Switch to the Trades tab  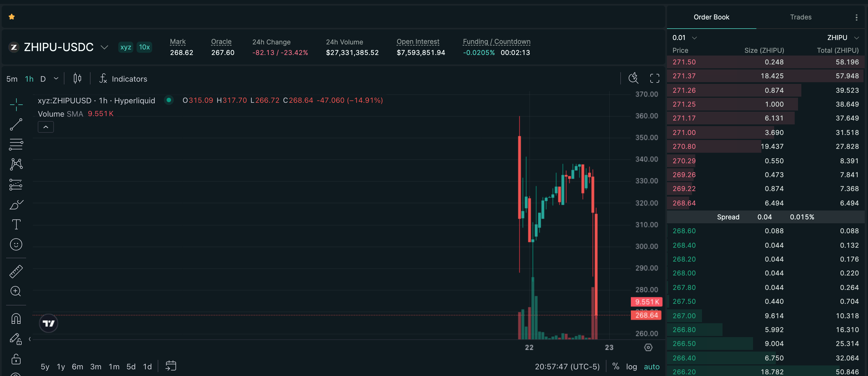point(801,17)
